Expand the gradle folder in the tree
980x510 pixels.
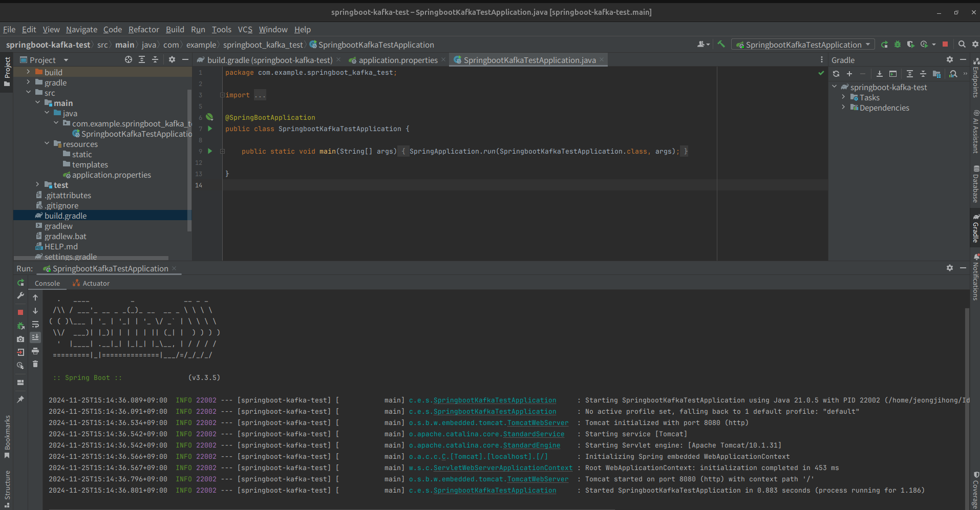[x=28, y=82]
